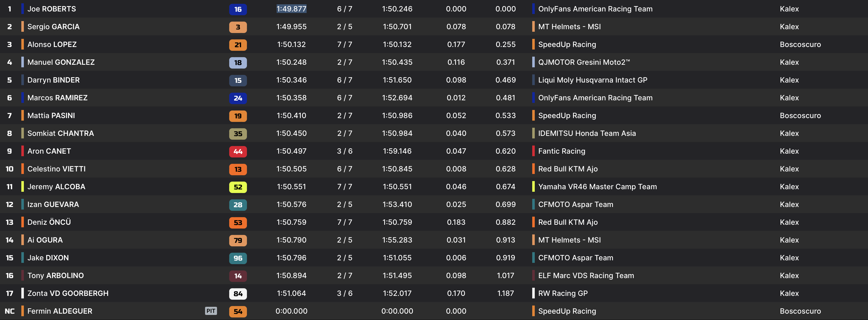
Task: Click the Yamaha VR46 Master Camp Team name
Action: tap(597, 187)
